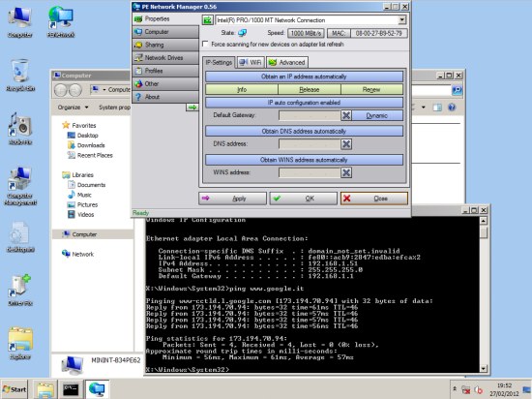Clear the Default Gateway with X icon

pyautogui.click(x=346, y=115)
